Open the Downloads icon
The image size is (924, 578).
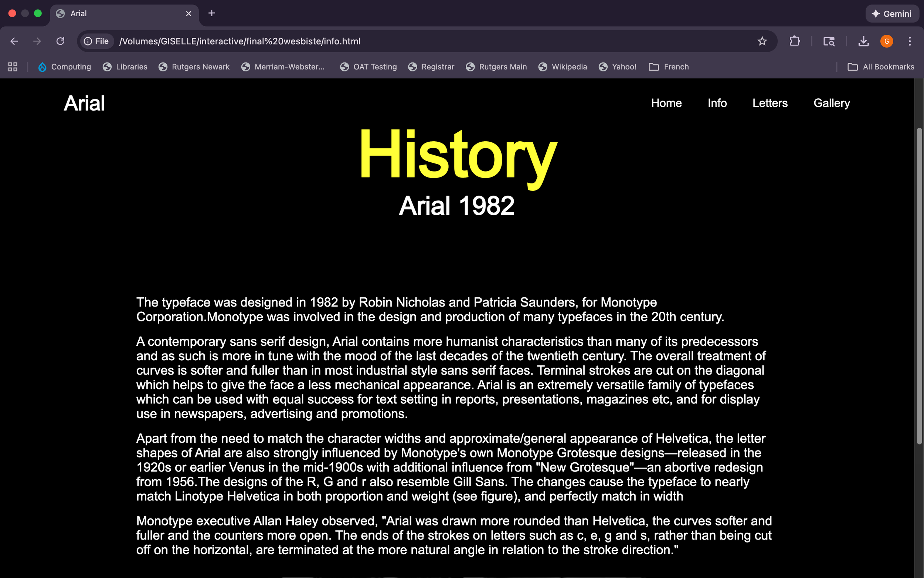[863, 41]
